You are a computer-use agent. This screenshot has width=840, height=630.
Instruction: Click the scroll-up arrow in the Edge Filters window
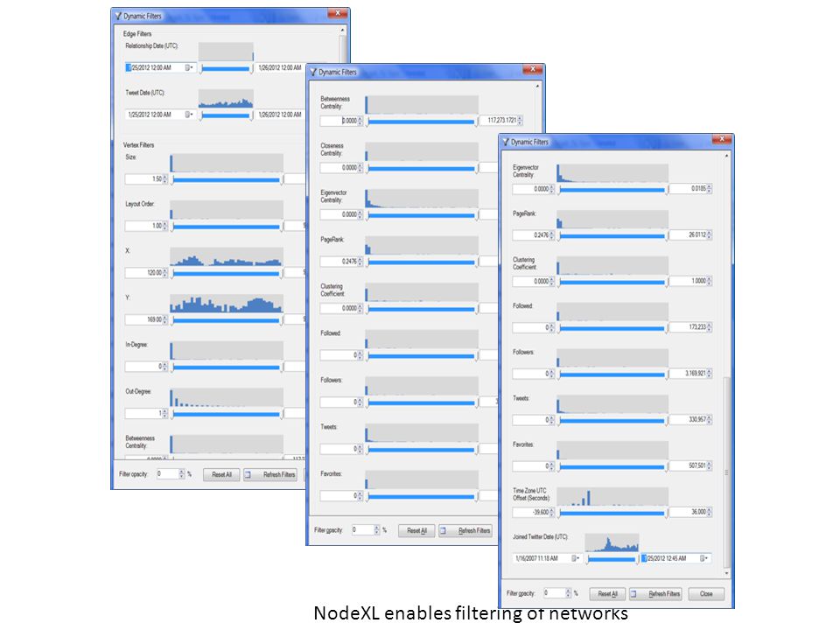342,31
